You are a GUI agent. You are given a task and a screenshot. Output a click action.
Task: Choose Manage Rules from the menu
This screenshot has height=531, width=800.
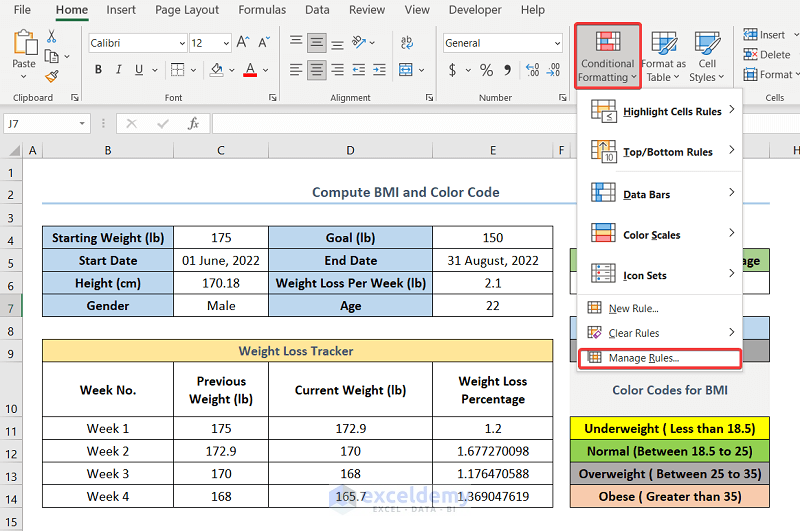pos(643,358)
